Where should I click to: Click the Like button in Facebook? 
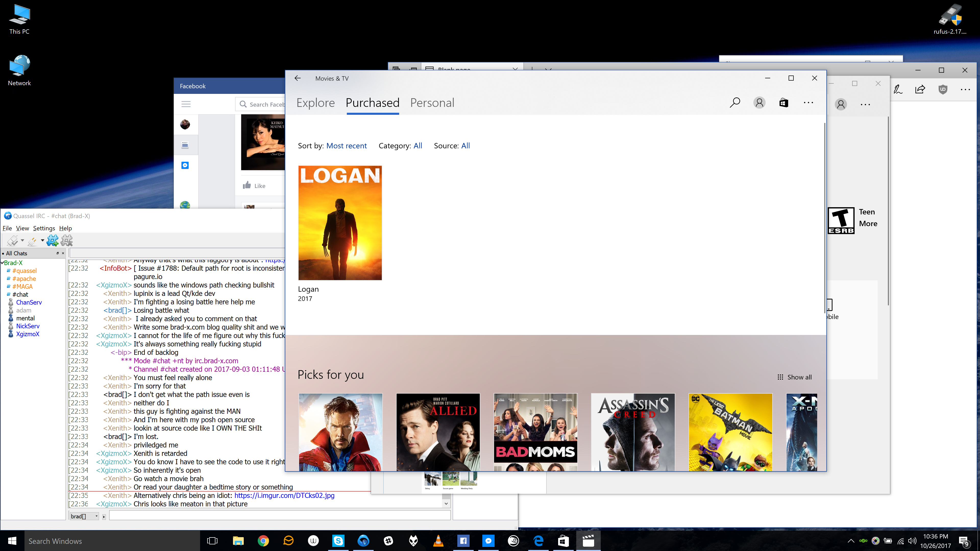point(254,185)
